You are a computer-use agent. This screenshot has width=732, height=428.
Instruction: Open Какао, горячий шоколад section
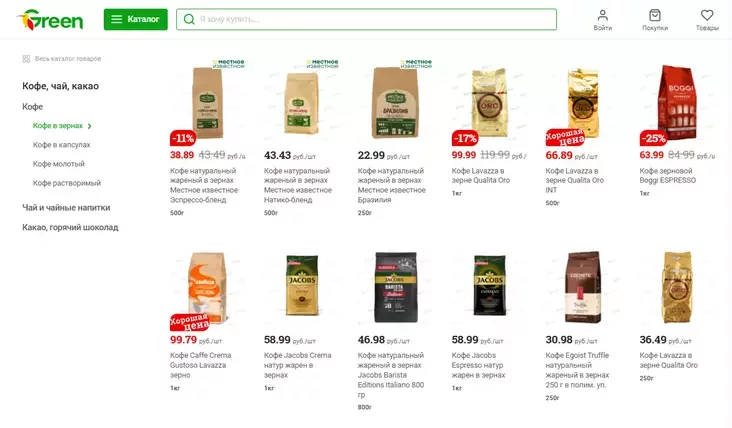coord(70,227)
